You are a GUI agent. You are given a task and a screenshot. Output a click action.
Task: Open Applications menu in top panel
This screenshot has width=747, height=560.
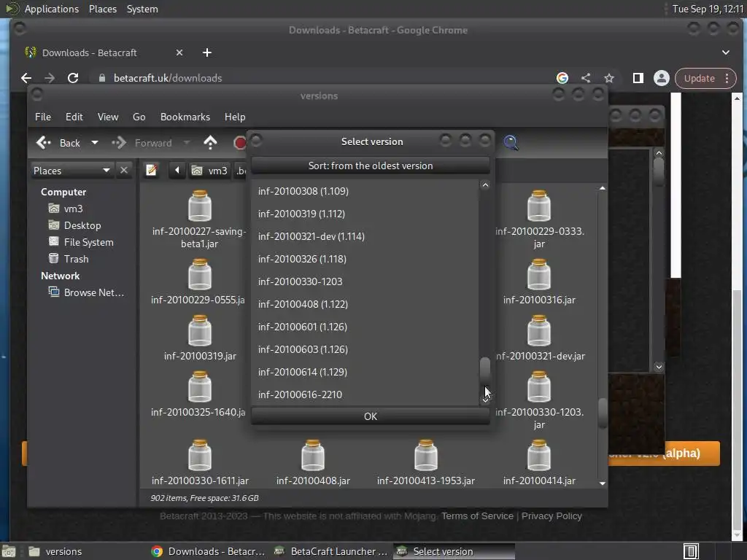[x=52, y=9]
